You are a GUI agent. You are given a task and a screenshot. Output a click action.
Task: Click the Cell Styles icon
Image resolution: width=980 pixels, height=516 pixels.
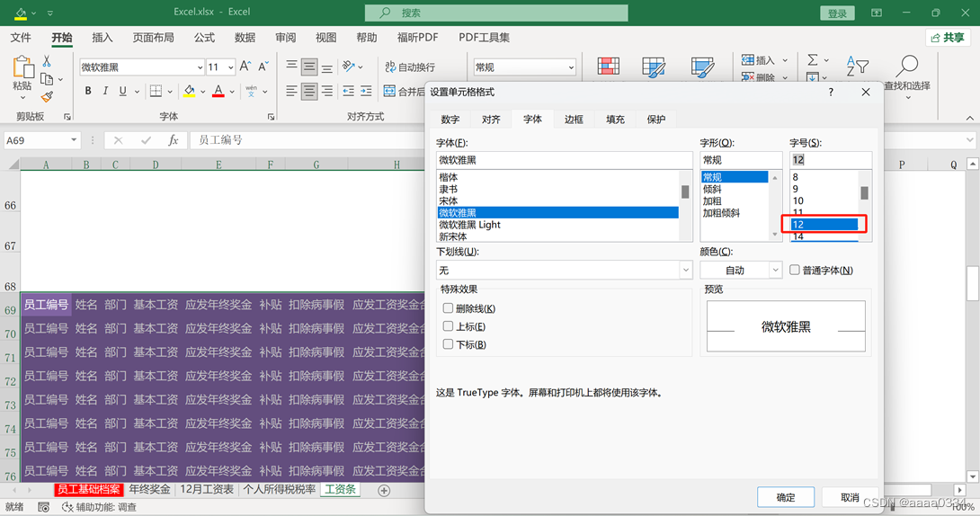tap(702, 67)
